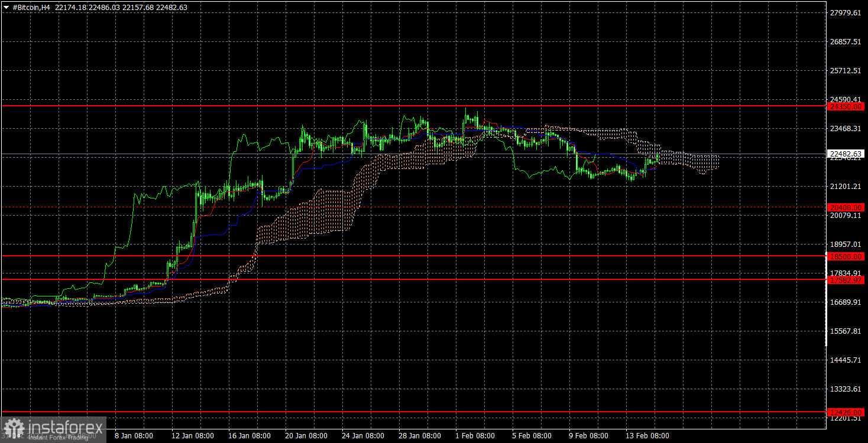The width and height of the screenshot is (868, 443).
Task: Click the 5 Feb 08:00 time label
Action: [532, 436]
